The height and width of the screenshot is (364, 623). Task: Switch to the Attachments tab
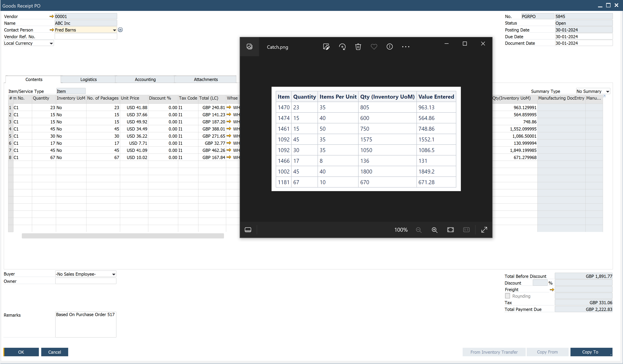(x=206, y=79)
